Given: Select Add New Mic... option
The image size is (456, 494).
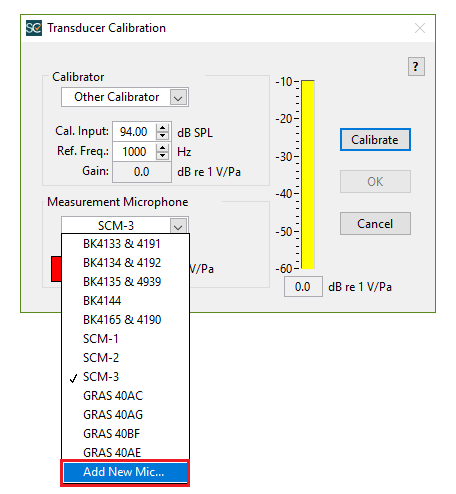Looking at the screenshot, I should coord(125,472).
